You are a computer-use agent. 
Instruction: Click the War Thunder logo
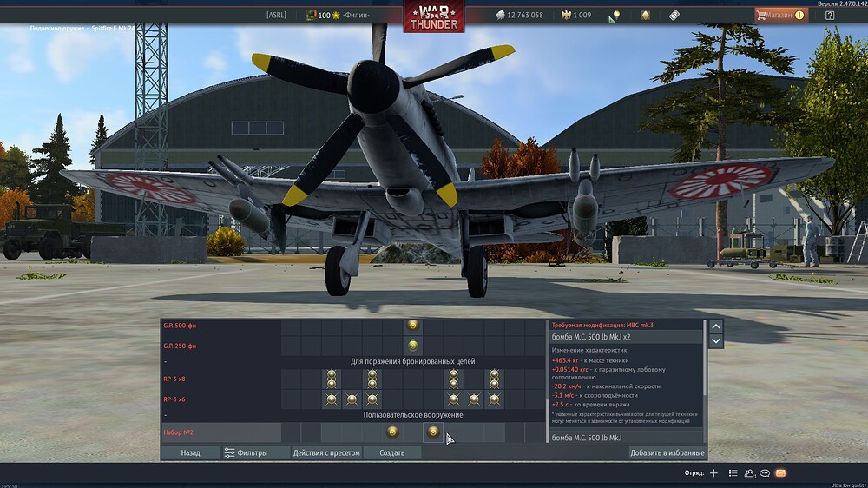coord(433,16)
